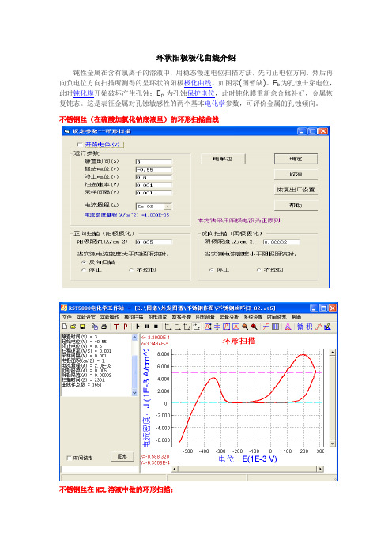Open the 系统设置 menu
This screenshot has height=555, width=392.
click(253, 317)
